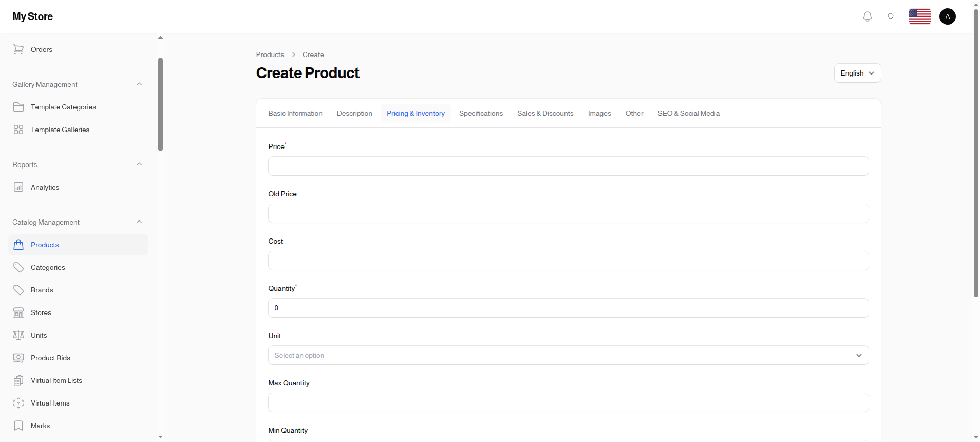
Task: Switch to the Specifications tab
Action: pos(481,113)
